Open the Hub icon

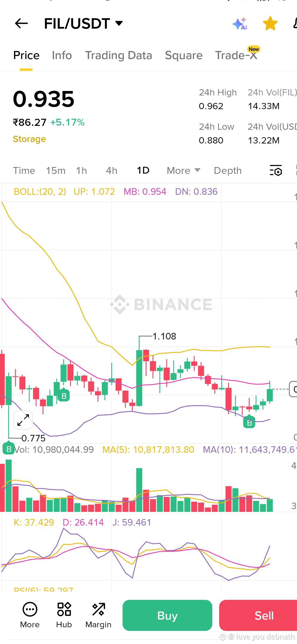coord(64,615)
